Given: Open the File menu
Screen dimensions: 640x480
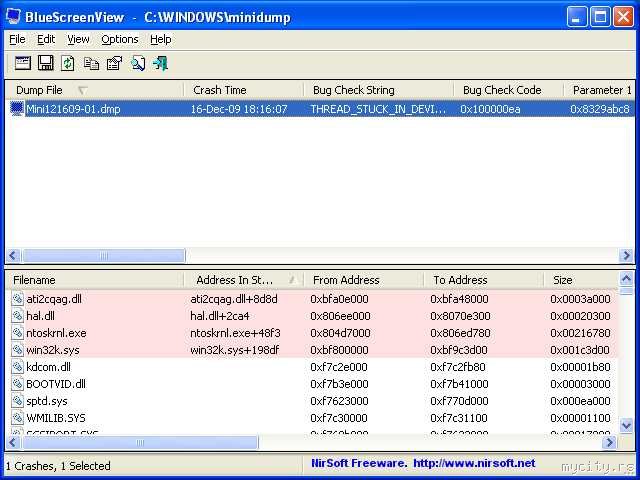Looking at the screenshot, I should (17, 39).
